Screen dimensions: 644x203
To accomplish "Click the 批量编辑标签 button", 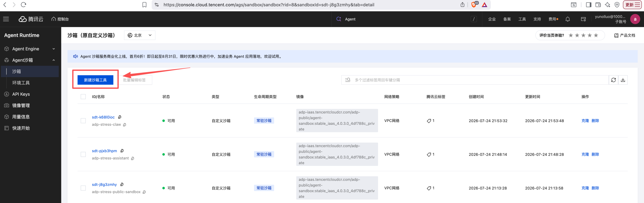I will [134, 80].
